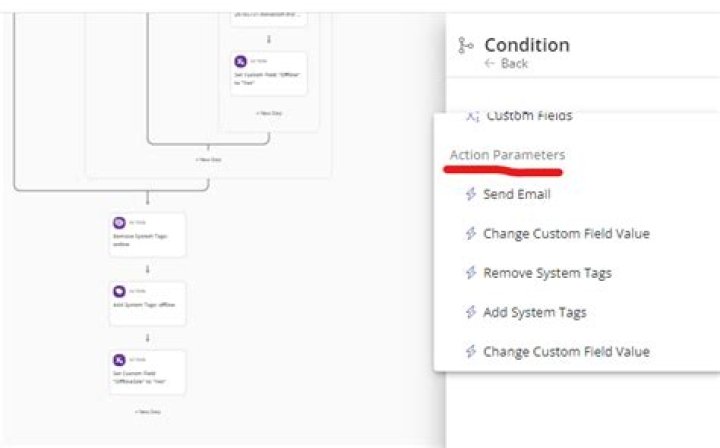Screen dimensions: 720x448
Task: Click purple icon on upper Set Custom Field node
Action: 241,62
